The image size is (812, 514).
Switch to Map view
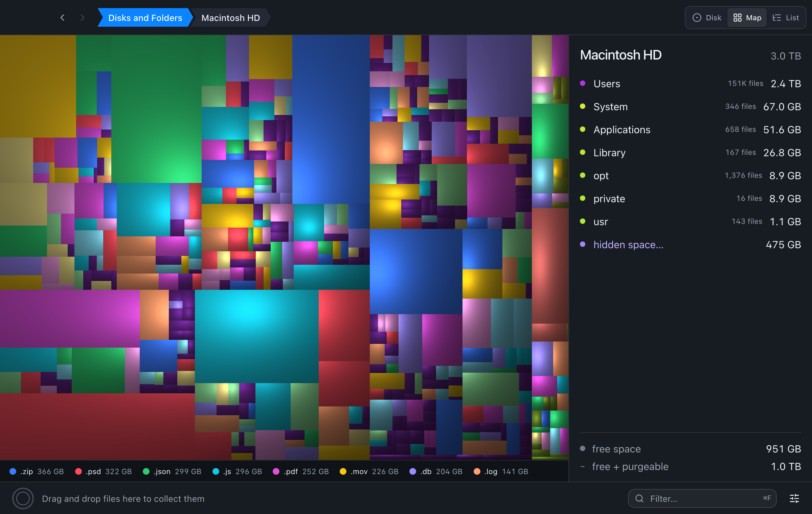(747, 18)
